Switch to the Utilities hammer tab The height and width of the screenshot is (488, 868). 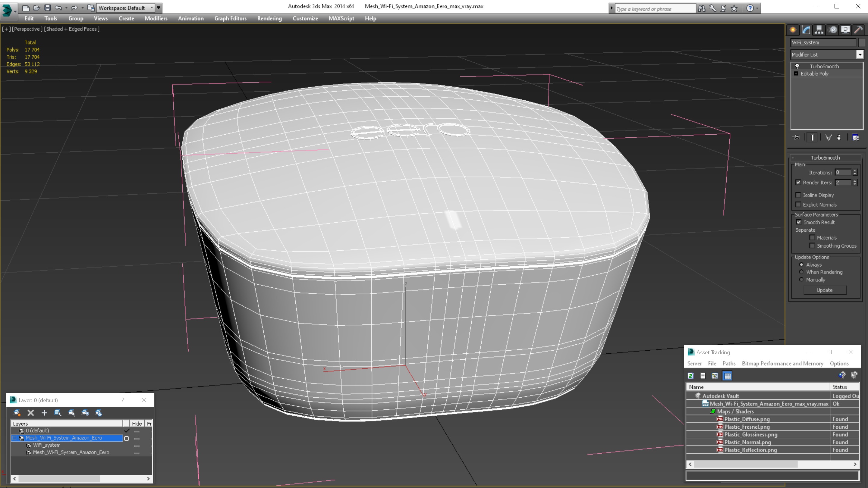coord(859,30)
